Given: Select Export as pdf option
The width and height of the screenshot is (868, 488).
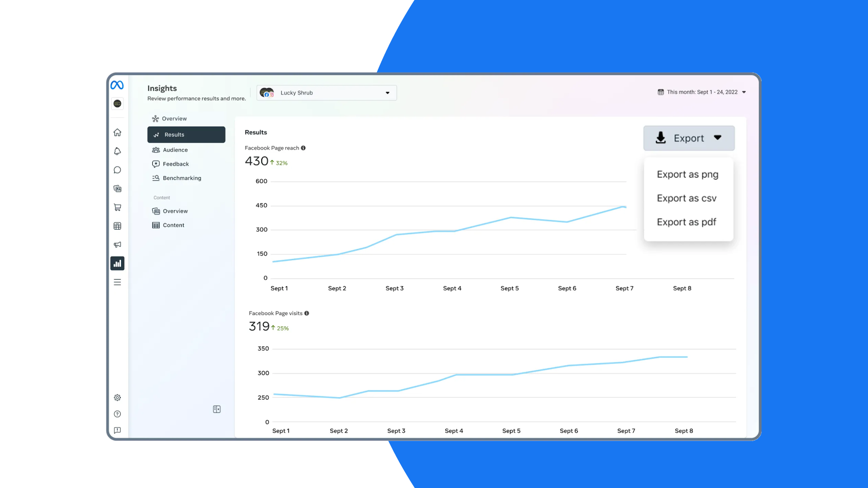Looking at the screenshot, I should pyautogui.click(x=686, y=222).
